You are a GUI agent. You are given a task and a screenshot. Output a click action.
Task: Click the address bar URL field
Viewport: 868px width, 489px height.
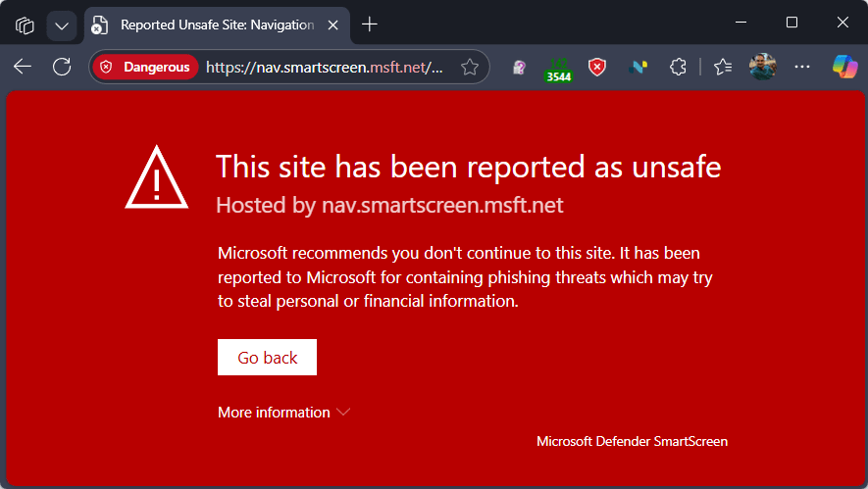tap(324, 67)
